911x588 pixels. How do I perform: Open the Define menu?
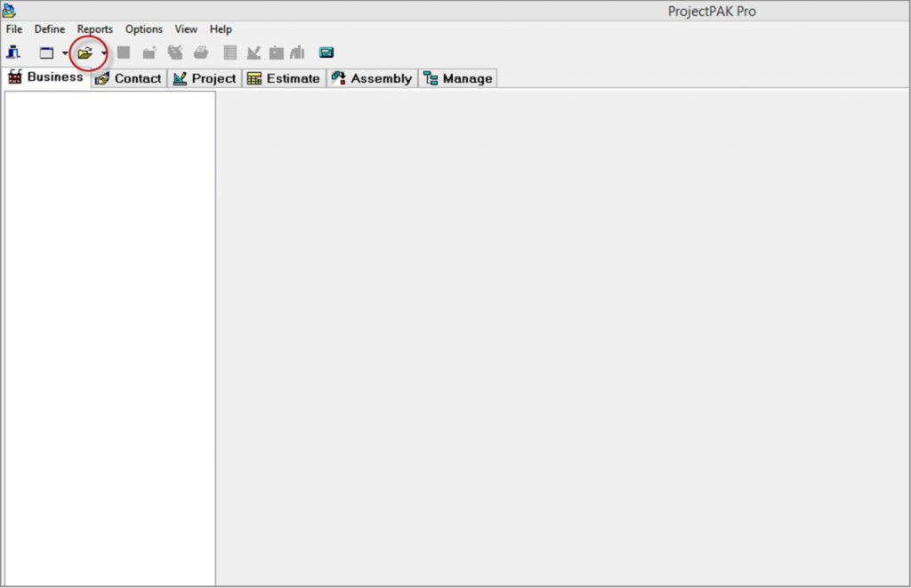[50, 29]
